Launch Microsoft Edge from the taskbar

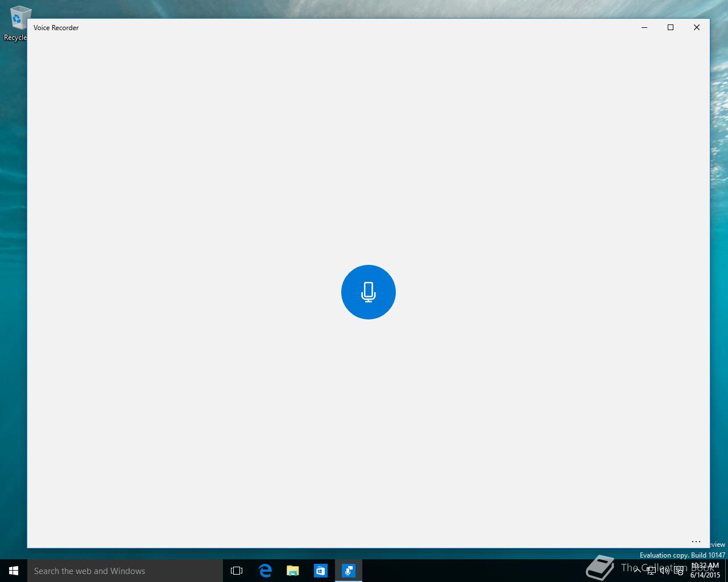[x=265, y=571]
